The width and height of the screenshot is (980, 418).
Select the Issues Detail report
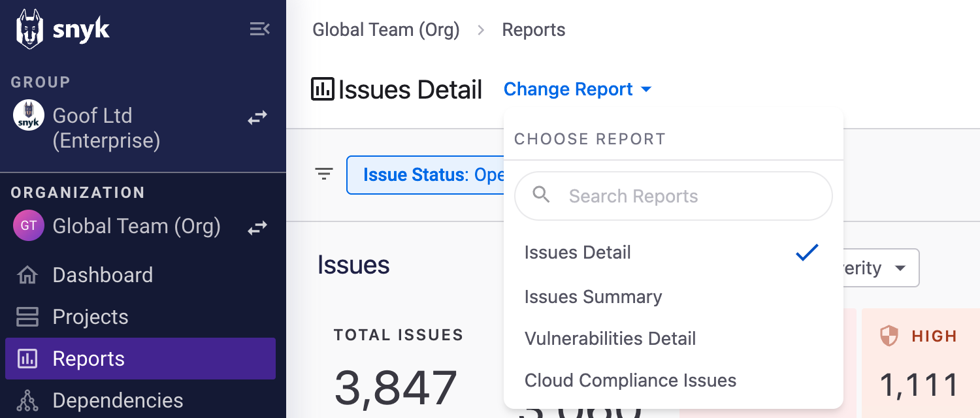click(x=674, y=253)
